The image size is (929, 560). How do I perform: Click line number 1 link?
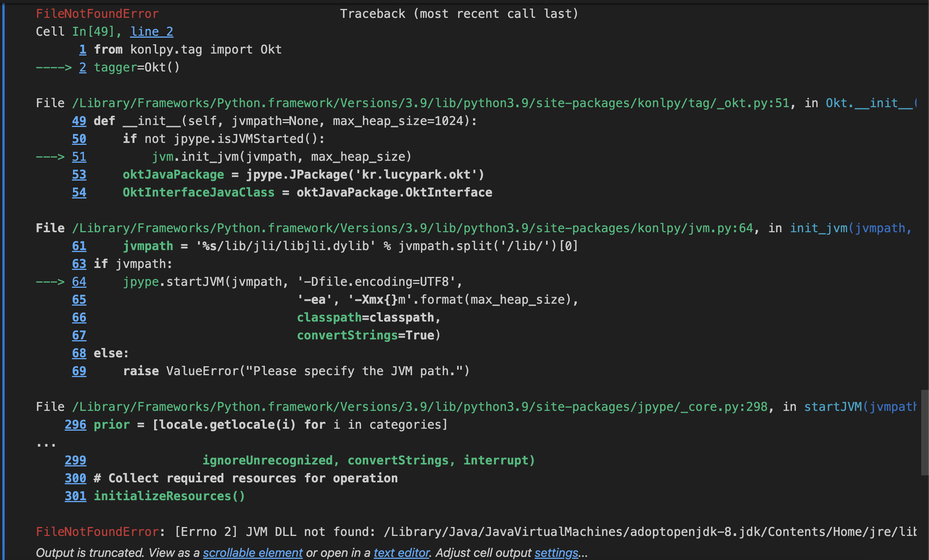click(83, 49)
